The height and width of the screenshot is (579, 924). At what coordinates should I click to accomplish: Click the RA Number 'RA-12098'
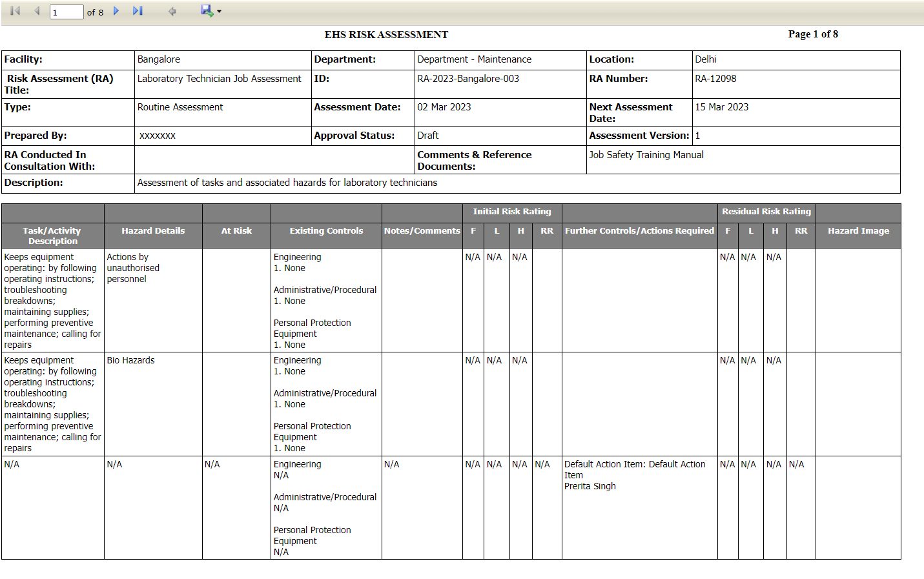pyautogui.click(x=715, y=79)
